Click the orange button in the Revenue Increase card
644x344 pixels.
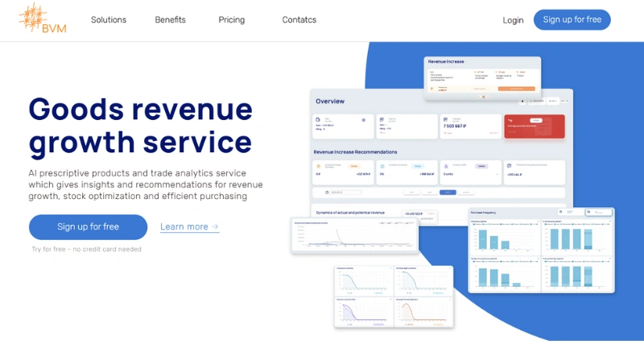point(516,89)
